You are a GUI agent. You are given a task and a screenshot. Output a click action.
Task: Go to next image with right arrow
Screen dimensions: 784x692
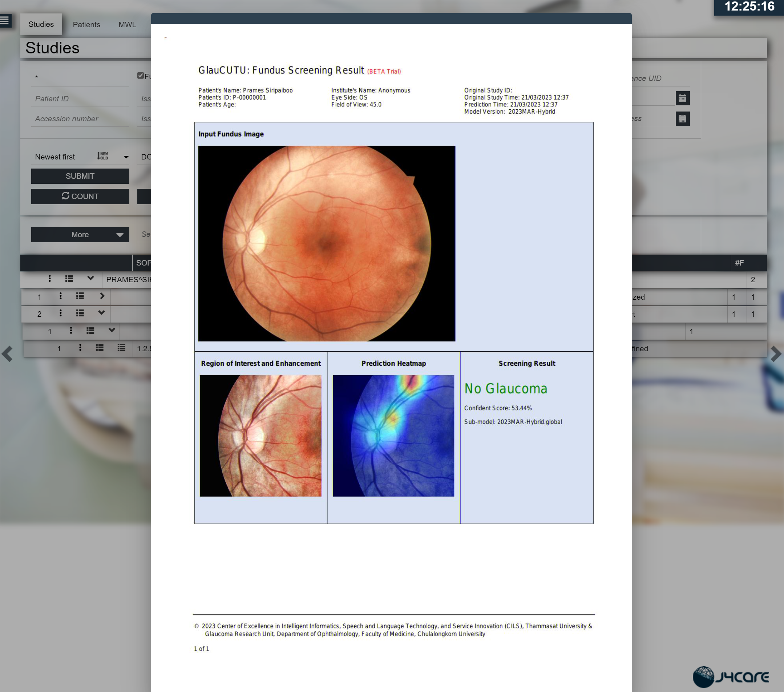(776, 354)
